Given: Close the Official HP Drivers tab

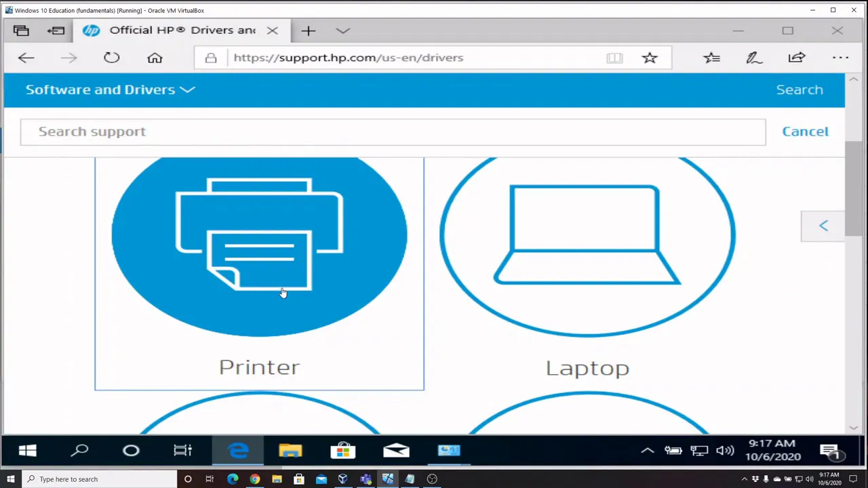Looking at the screenshot, I should (273, 30).
